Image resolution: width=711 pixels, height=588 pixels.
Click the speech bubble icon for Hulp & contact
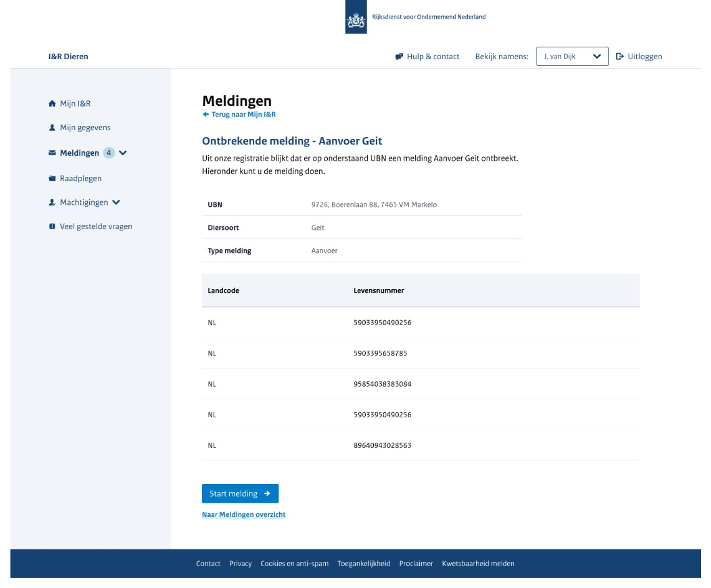click(399, 57)
